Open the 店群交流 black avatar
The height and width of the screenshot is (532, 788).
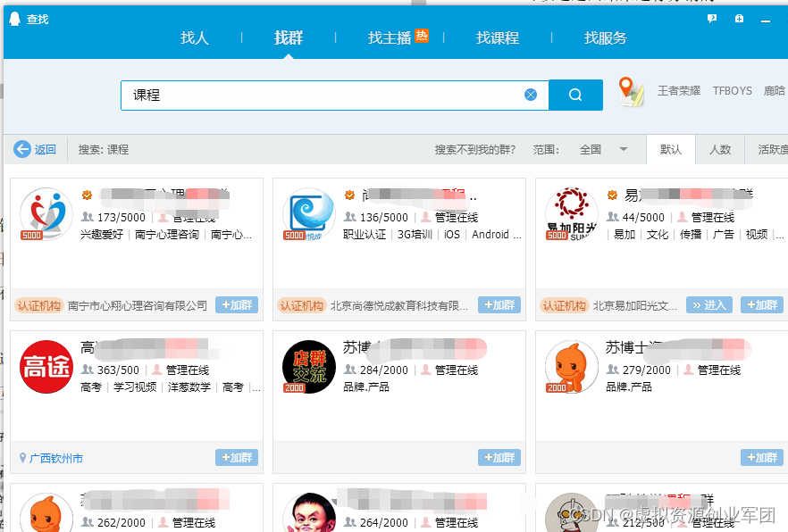click(x=309, y=367)
